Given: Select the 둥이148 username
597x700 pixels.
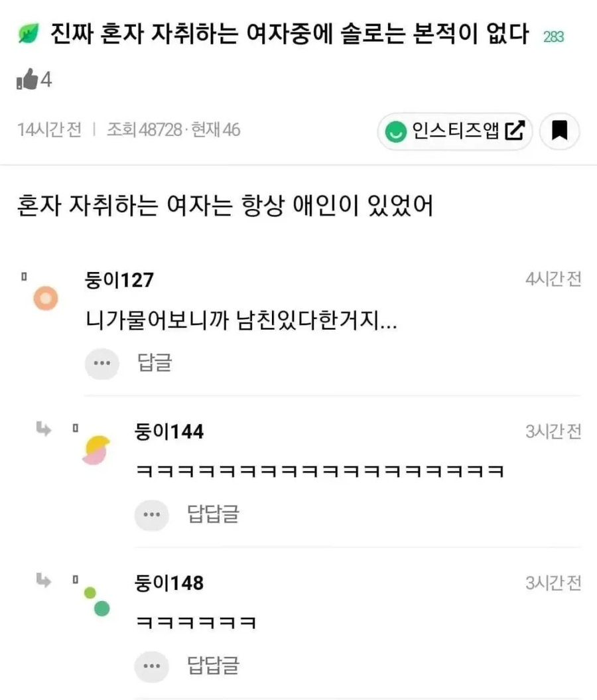Looking at the screenshot, I should click(x=169, y=583).
